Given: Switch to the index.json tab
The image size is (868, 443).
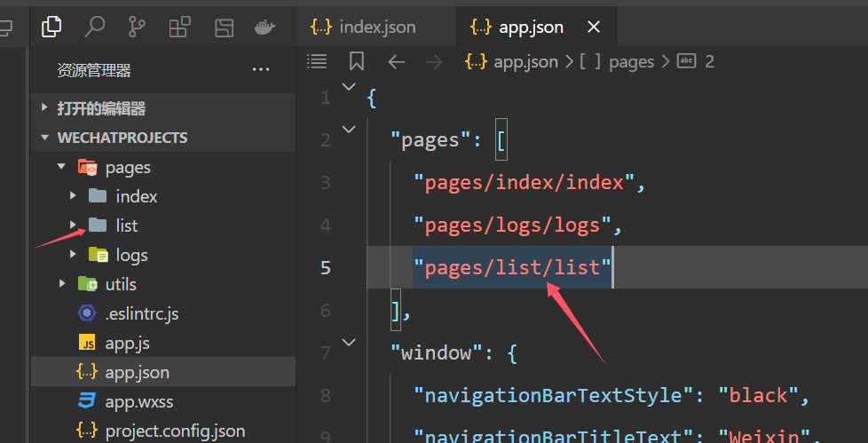Looking at the screenshot, I should coord(376,27).
